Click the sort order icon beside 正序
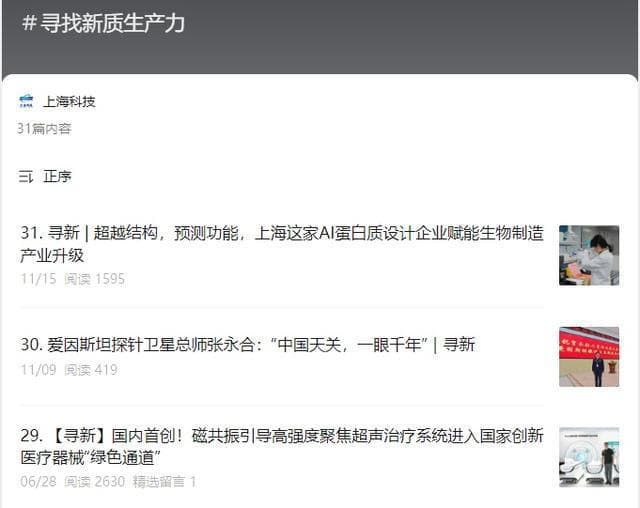 26,176
